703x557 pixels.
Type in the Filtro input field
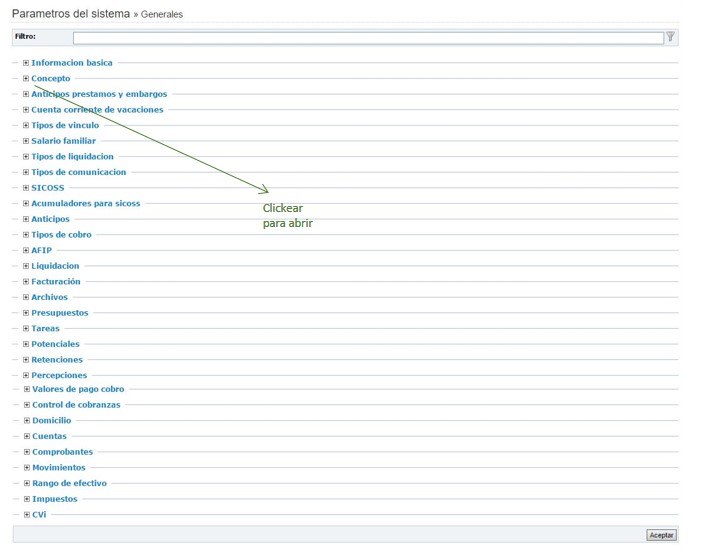pyautogui.click(x=367, y=38)
